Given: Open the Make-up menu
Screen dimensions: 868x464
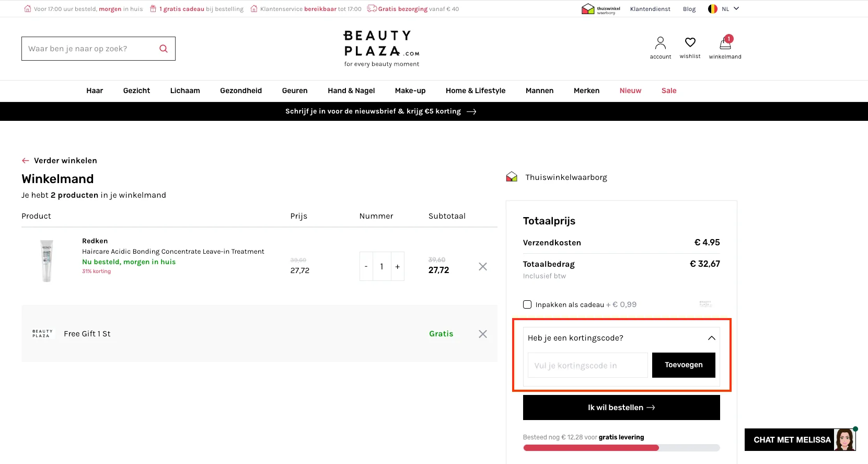Looking at the screenshot, I should (410, 90).
